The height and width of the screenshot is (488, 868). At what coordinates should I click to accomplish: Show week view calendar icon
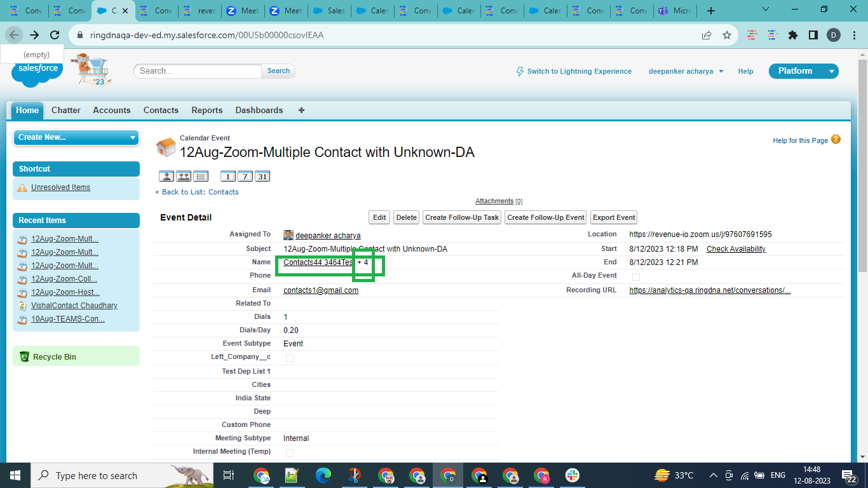(x=245, y=177)
